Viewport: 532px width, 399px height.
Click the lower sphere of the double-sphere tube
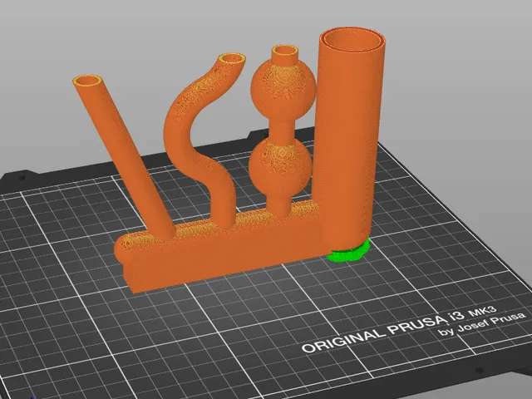[x=280, y=167]
